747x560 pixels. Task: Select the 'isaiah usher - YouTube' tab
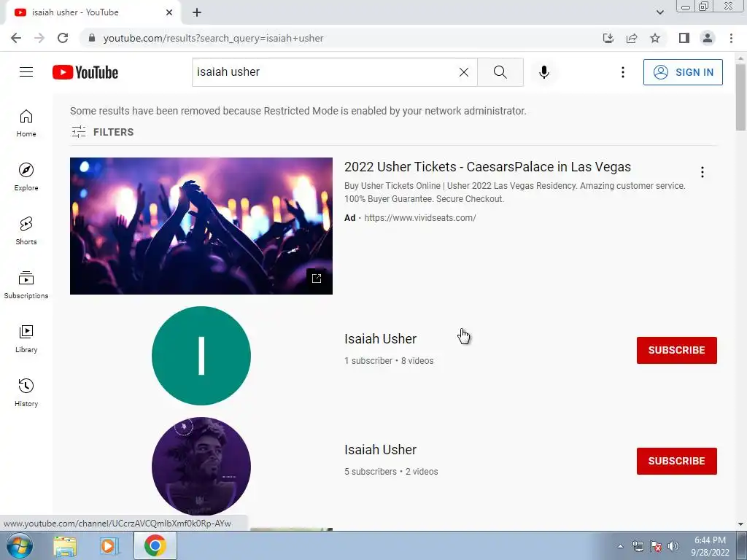[93, 12]
